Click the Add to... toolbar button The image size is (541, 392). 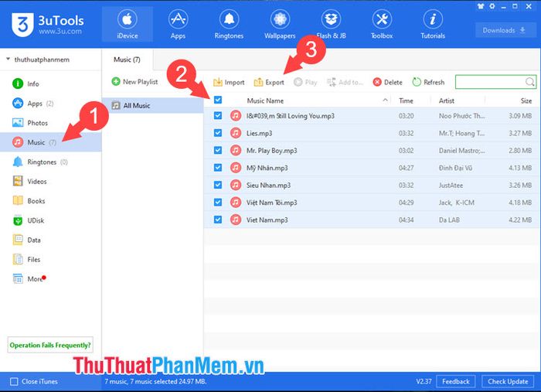tap(345, 82)
